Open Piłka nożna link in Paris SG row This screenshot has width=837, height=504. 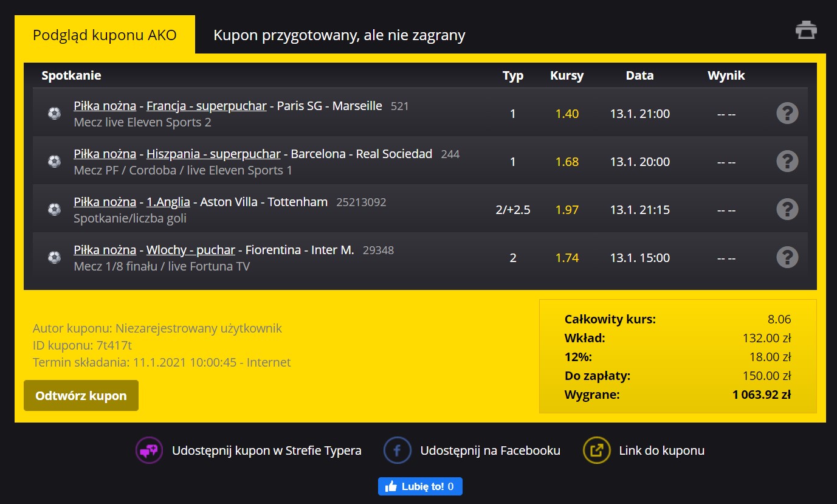[x=105, y=106]
